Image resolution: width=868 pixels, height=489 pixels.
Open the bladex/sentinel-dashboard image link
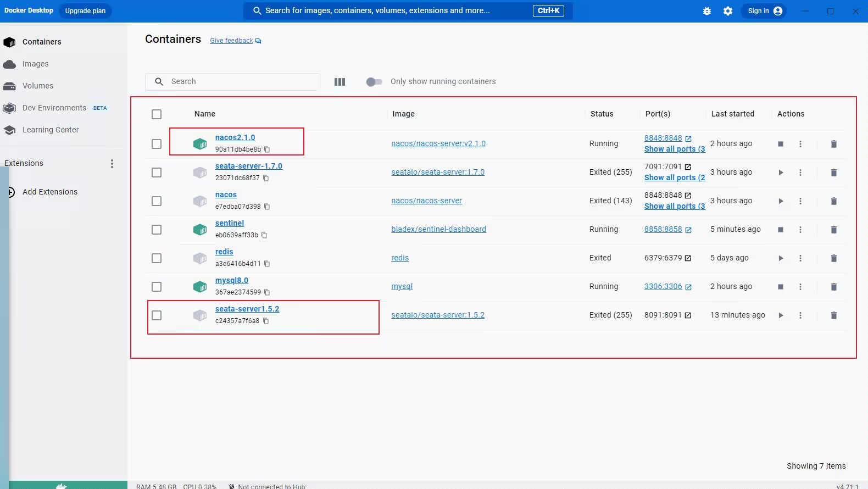(438, 229)
